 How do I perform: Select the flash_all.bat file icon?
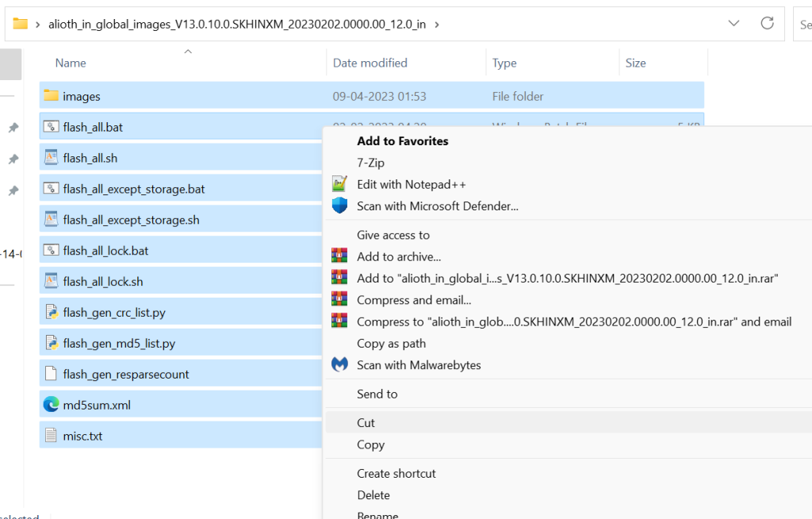click(x=52, y=127)
